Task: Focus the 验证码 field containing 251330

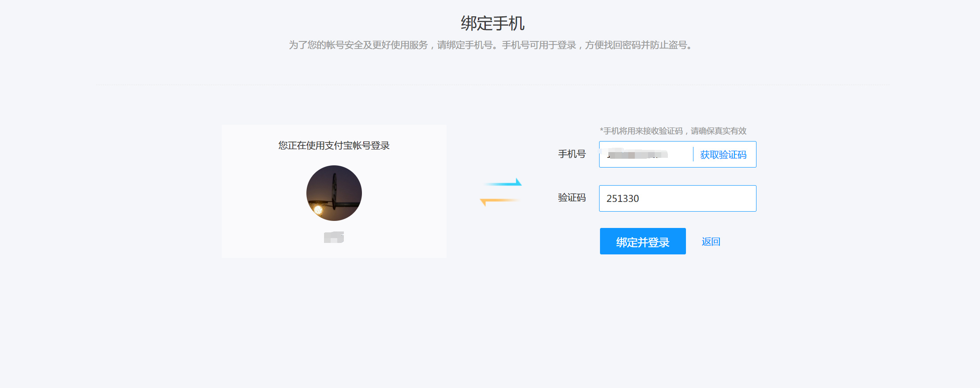Action: 678,198
